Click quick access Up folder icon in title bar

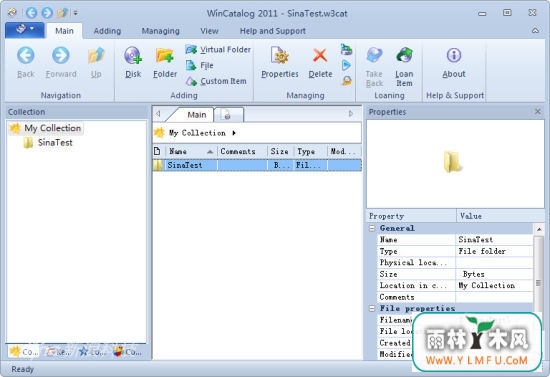pyautogui.click(x=62, y=13)
